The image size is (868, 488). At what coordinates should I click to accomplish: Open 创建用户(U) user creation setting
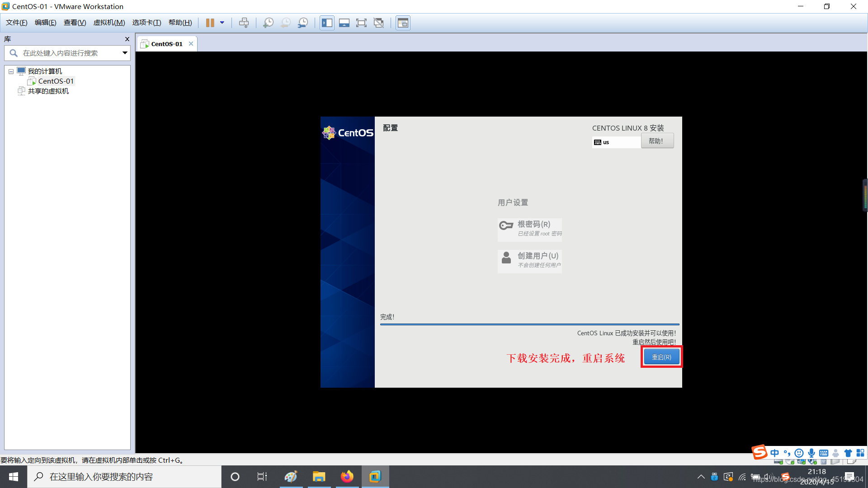(530, 261)
